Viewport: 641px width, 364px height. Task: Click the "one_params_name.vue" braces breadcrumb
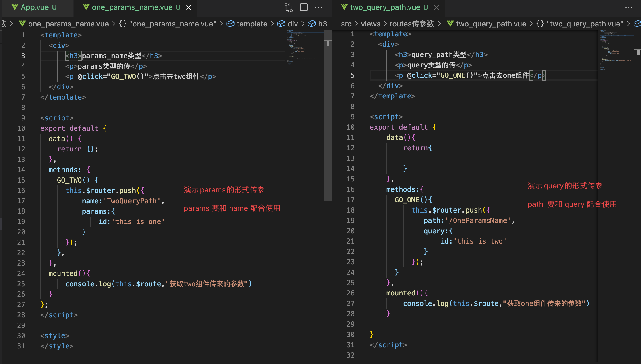[168, 24]
